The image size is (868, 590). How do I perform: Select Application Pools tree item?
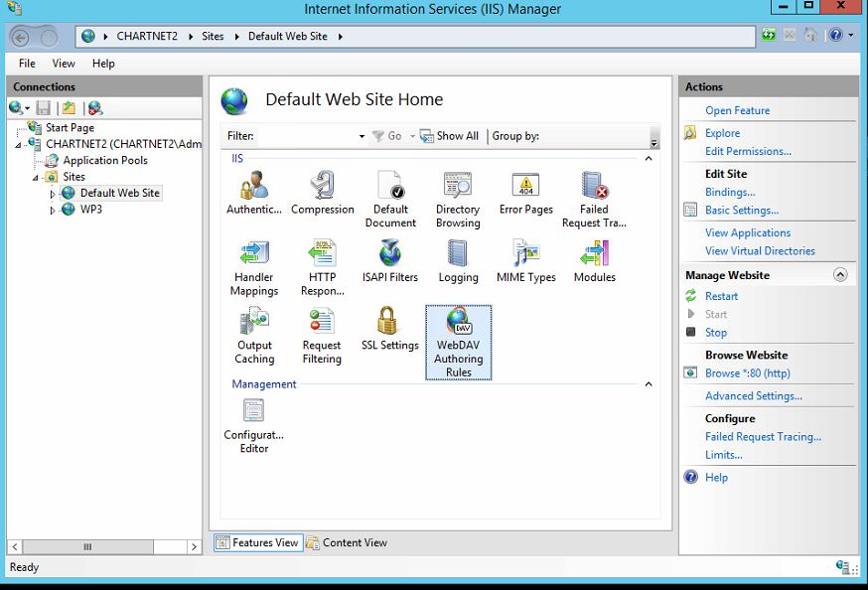(105, 161)
